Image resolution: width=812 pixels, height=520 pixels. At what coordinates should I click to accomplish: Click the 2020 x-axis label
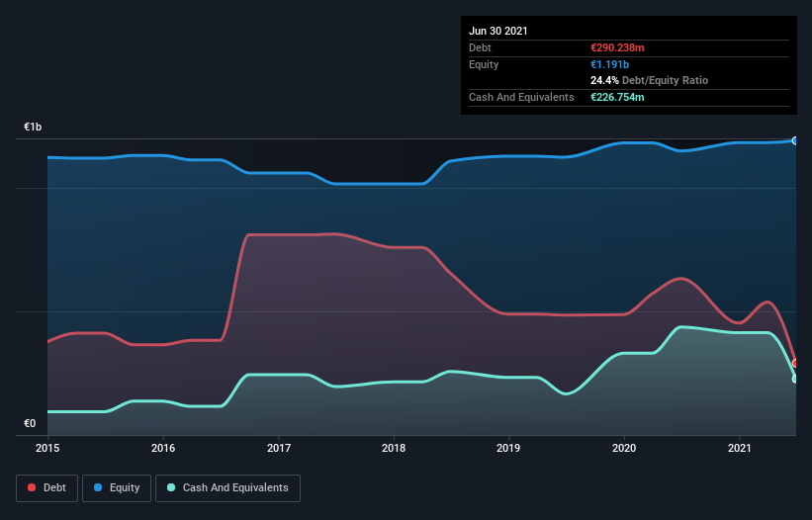click(624, 448)
